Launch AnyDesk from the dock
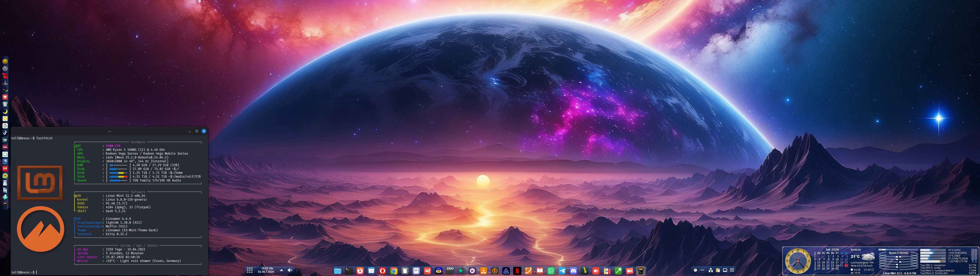This screenshot has width=980, height=276. pos(596,271)
